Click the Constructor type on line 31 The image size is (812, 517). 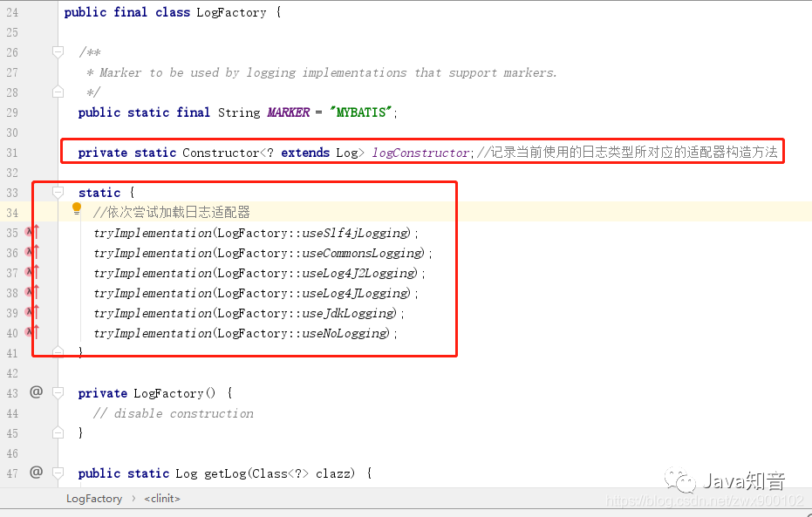pyautogui.click(x=221, y=153)
